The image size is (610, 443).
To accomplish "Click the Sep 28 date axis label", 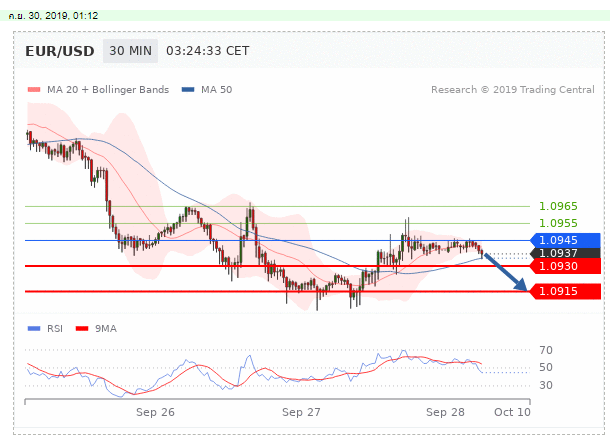I will (445, 412).
